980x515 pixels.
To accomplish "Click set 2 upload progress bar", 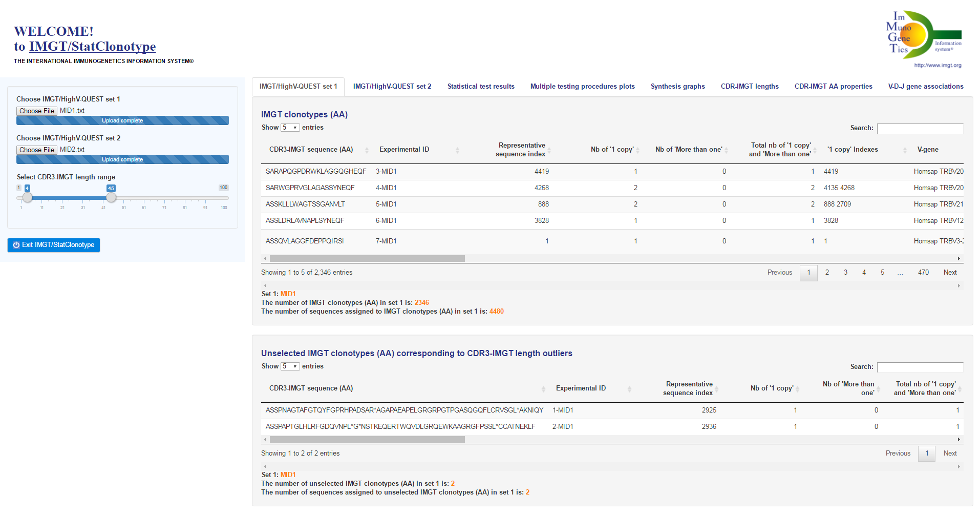I will (122, 160).
